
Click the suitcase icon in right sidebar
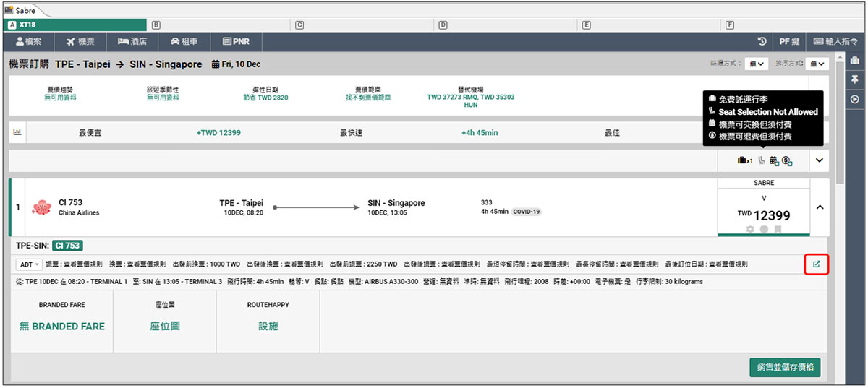tap(855, 61)
